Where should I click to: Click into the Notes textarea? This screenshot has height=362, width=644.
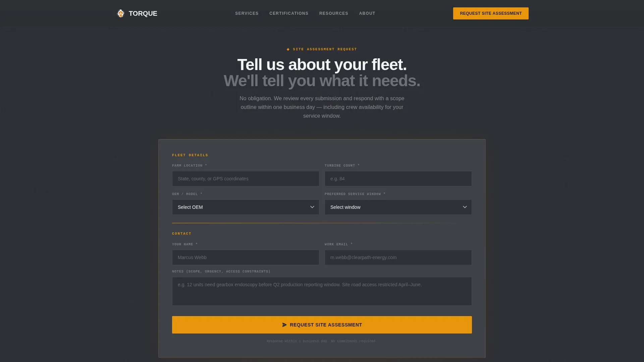click(322, 291)
